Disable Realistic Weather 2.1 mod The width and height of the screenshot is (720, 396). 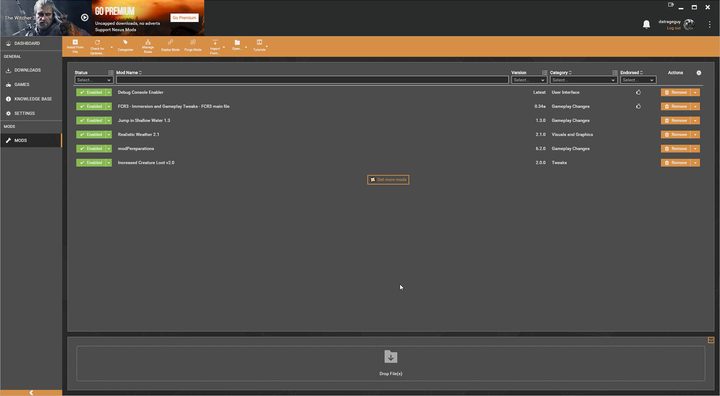90,135
